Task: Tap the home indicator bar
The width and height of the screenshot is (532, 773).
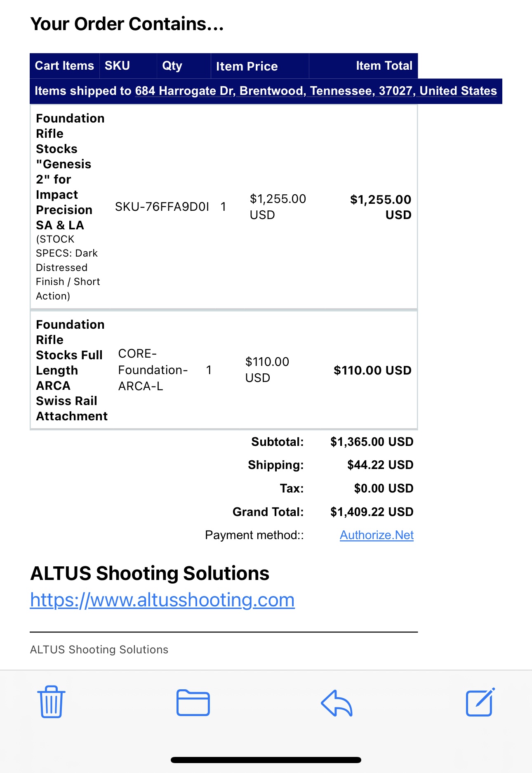Action: tap(266, 760)
